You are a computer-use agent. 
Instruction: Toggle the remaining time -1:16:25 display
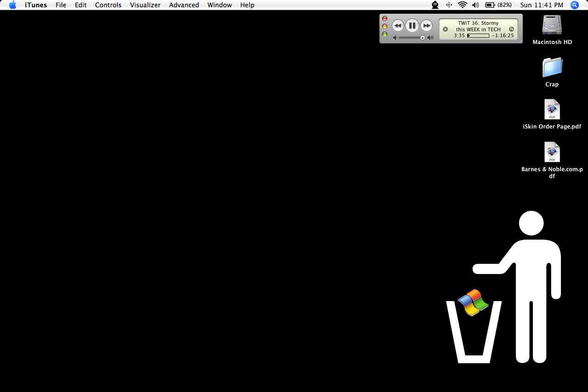(503, 35)
